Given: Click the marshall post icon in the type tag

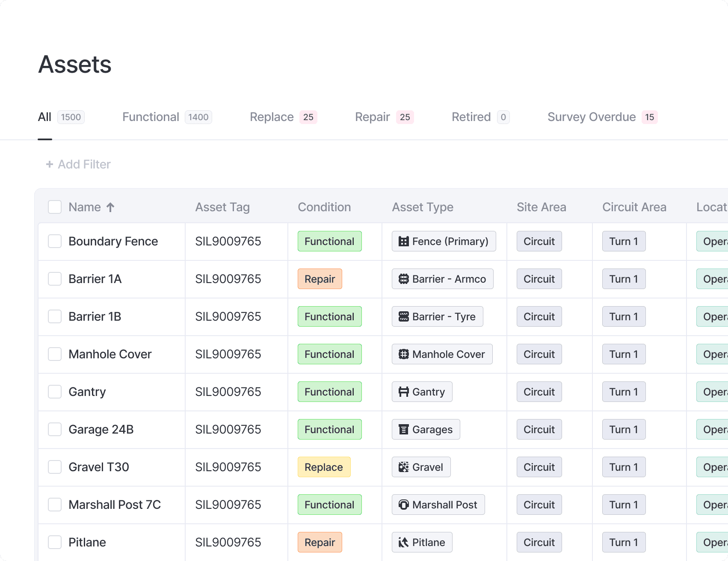Looking at the screenshot, I should pyautogui.click(x=403, y=505).
